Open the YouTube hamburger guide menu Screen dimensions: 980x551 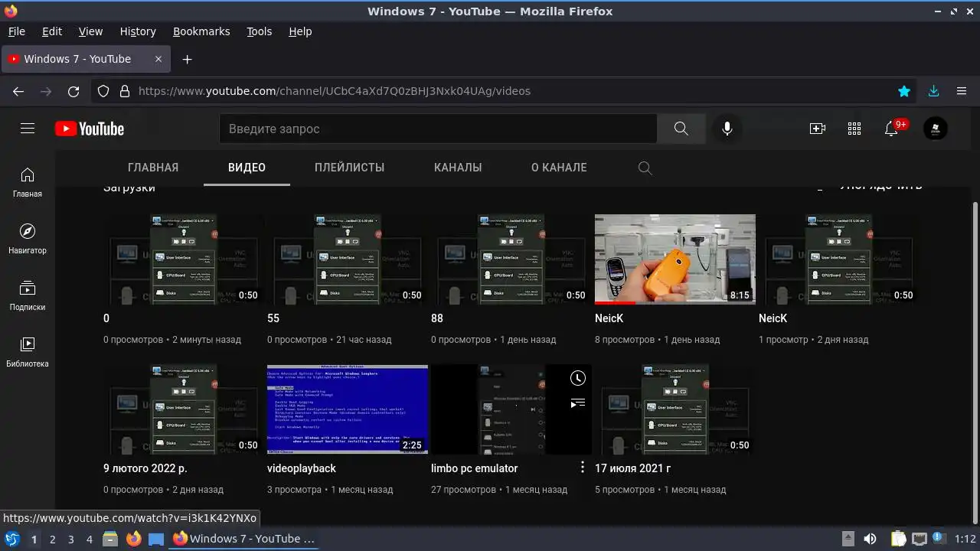(x=28, y=129)
